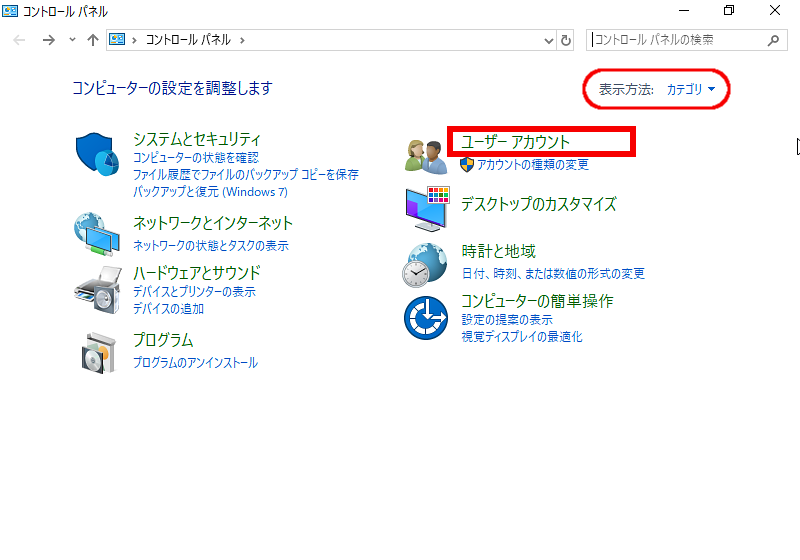Open the カテゴリ view-by dropdown
This screenshot has height=560, width=800.
coord(691,89)
